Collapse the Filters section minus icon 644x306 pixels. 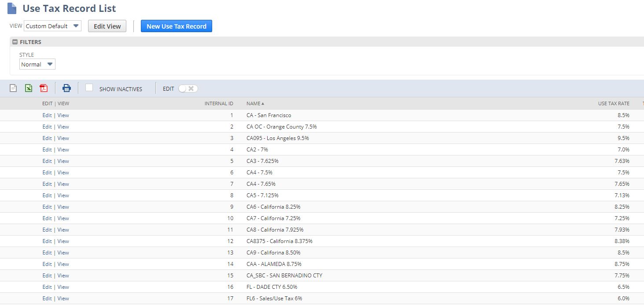(x=15, y=42)
